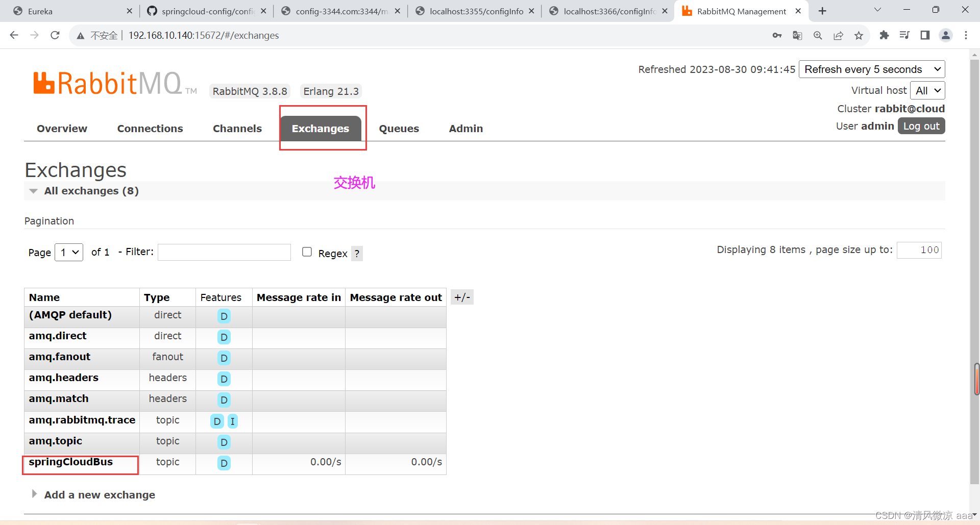Open the media control playlist icon
The width and height of the screenshot is (980, 525).
(904, 35)
